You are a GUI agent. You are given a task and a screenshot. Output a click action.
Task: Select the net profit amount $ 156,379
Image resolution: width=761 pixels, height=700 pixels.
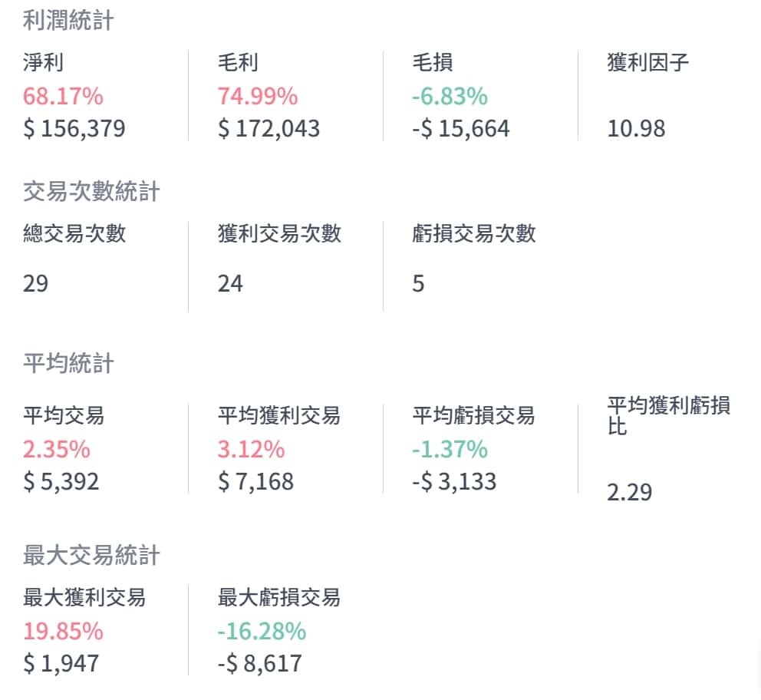tap(74, 128)
